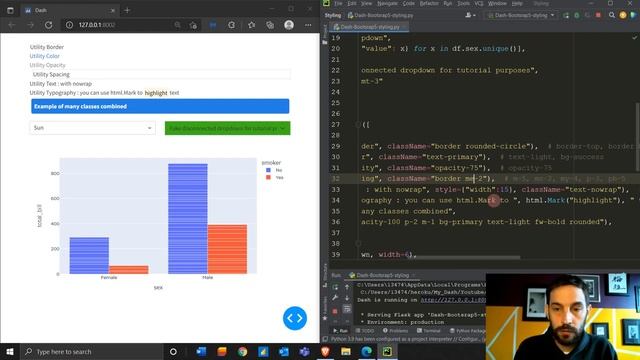
Task: Open PyCharm from the taskbar
Action: (x=387, y=351)
